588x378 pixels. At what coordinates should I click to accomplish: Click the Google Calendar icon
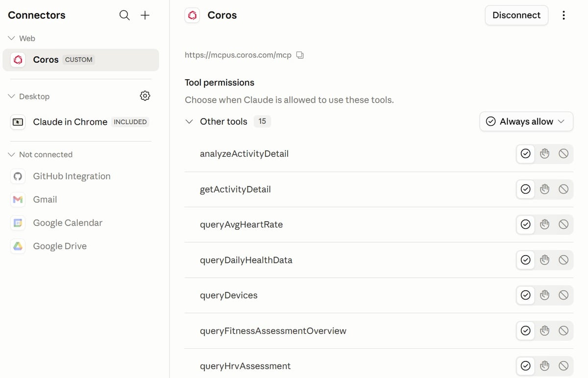tap(18, 223)
